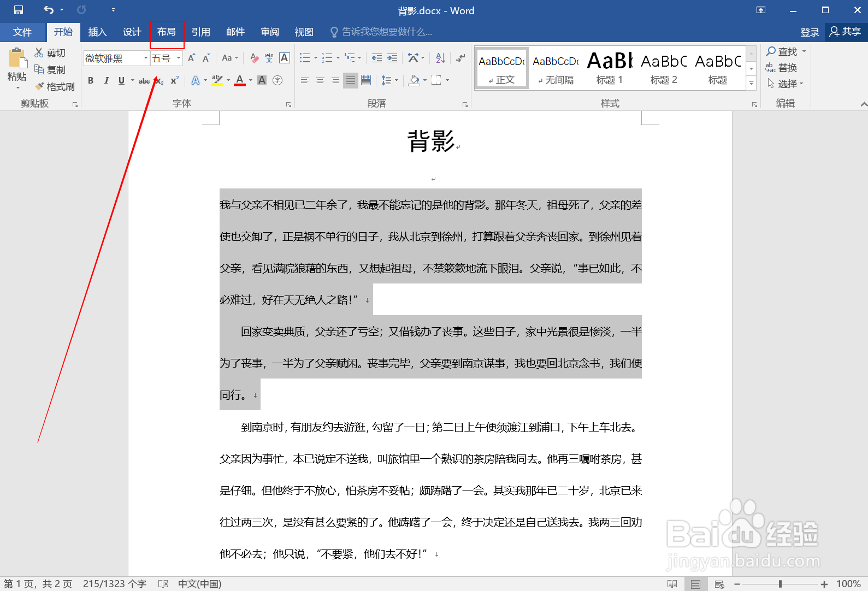Toggle show paragraph marks

(461, 58)
